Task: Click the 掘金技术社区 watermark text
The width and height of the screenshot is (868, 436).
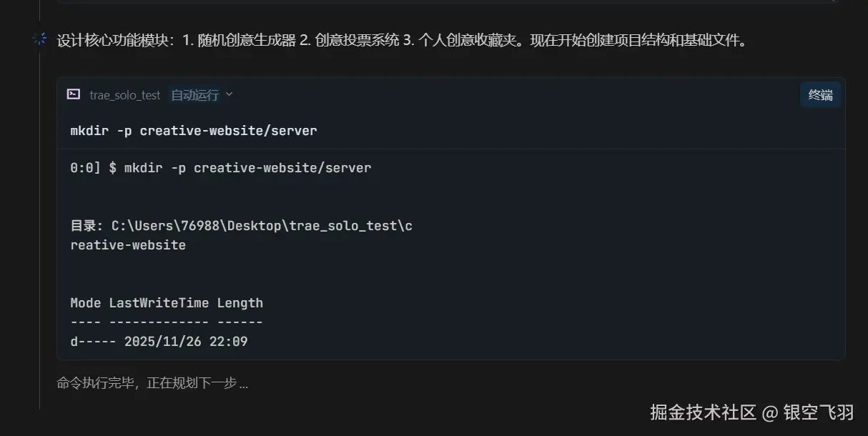Action: 703,412
